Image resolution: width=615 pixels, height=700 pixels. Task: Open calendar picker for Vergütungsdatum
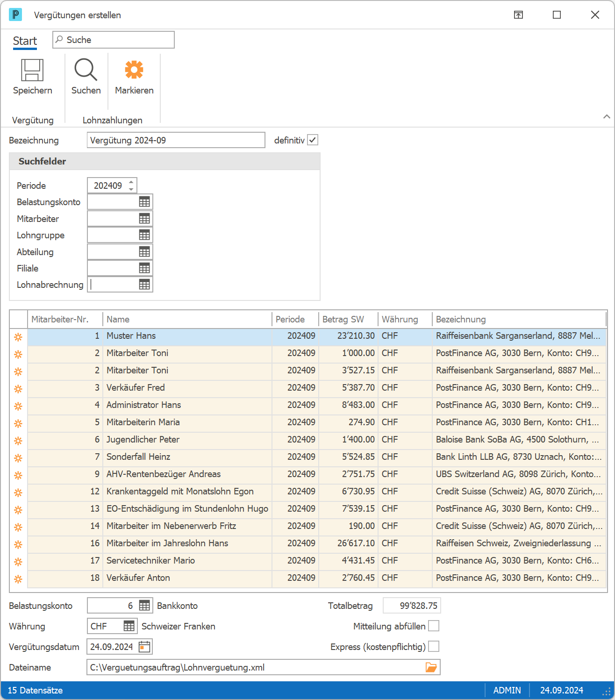(144, 647)
